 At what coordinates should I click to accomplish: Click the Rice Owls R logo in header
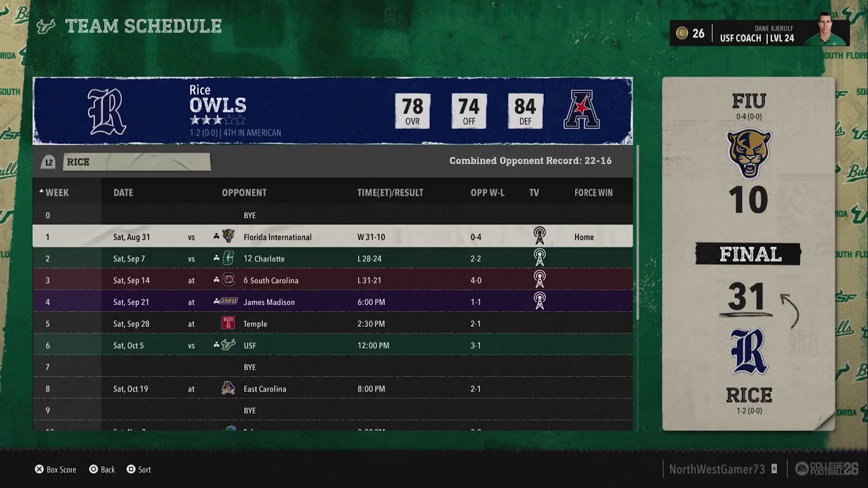pos(107,111)
